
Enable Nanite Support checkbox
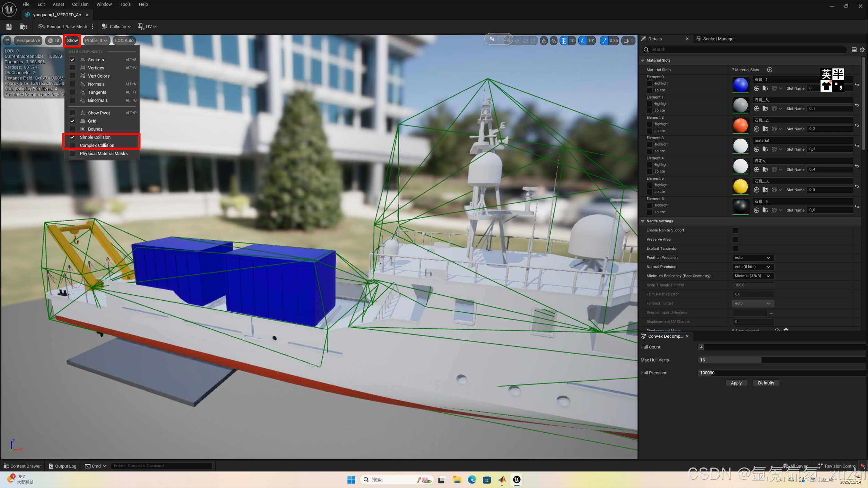coord(735,230)
